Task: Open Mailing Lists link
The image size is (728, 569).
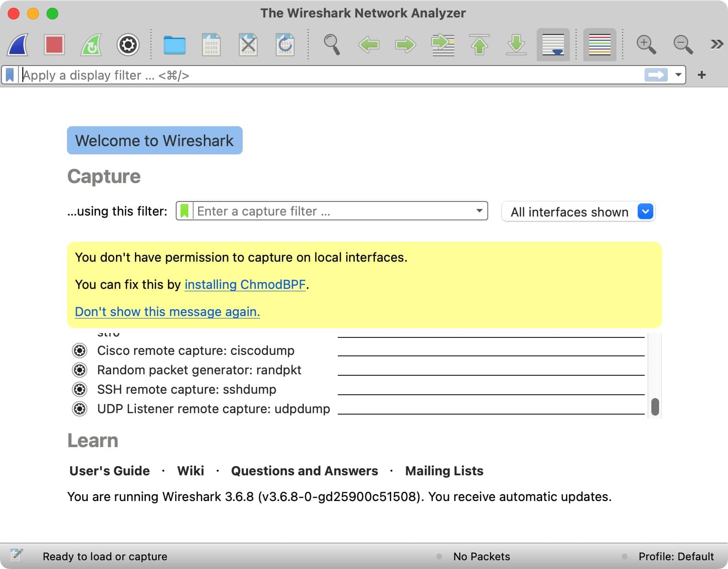Action: (444, 471)
